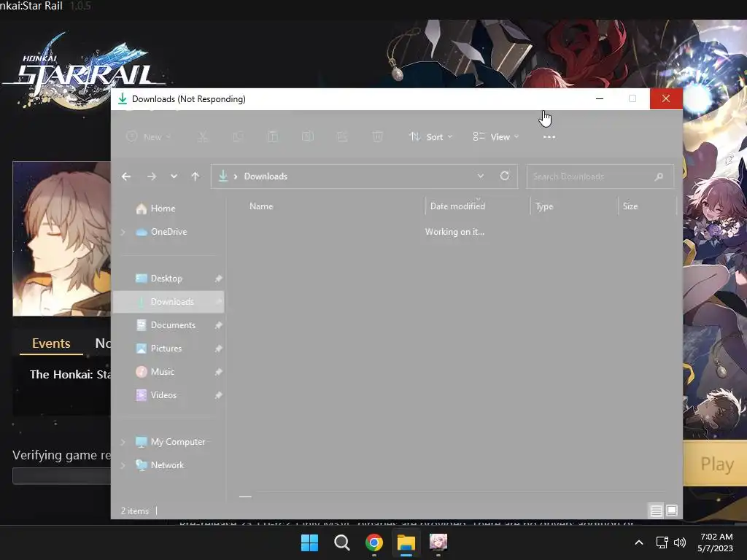The image size is (747, 560).
Task: Go up one folder level arrow
Action: [195, 176]
